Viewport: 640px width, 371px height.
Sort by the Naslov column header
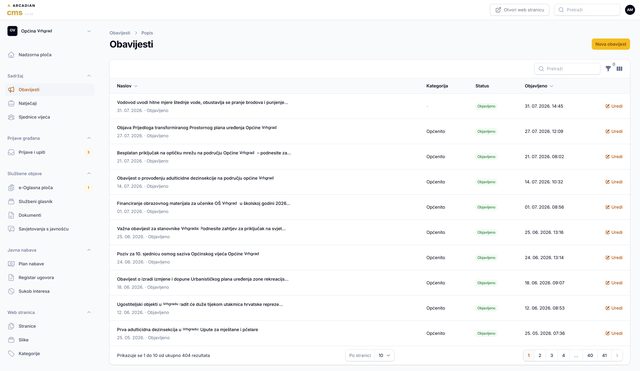(x=127, y=86)
